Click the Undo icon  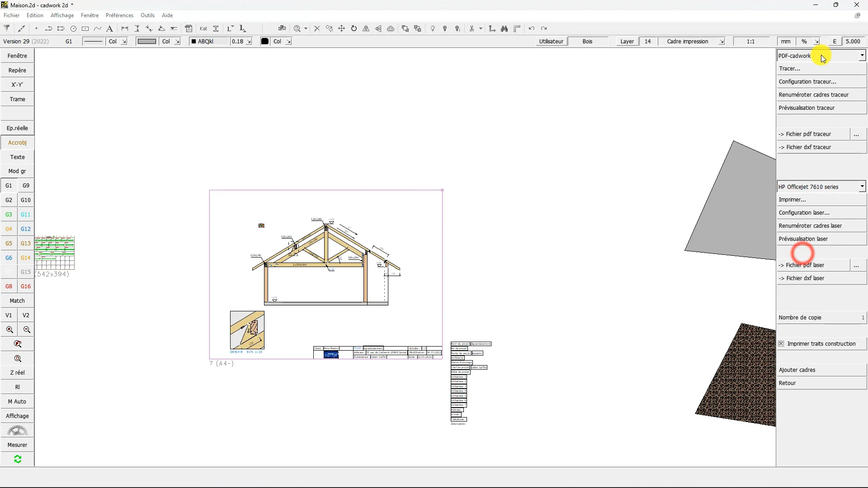[x=532, y=28]
